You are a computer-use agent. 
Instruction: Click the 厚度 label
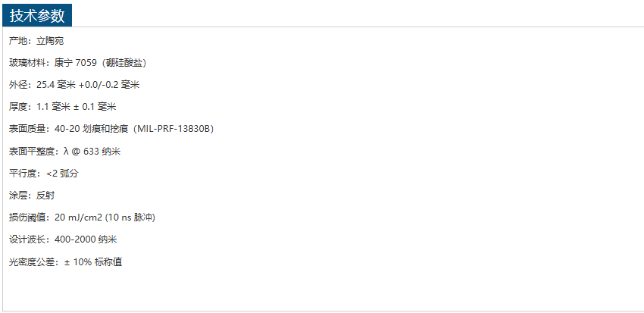coord(18,107)
